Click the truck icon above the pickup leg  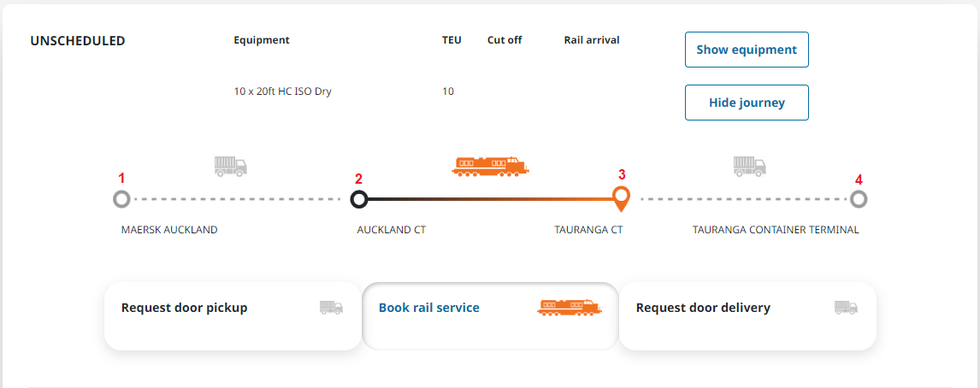[x=230, y=166]
